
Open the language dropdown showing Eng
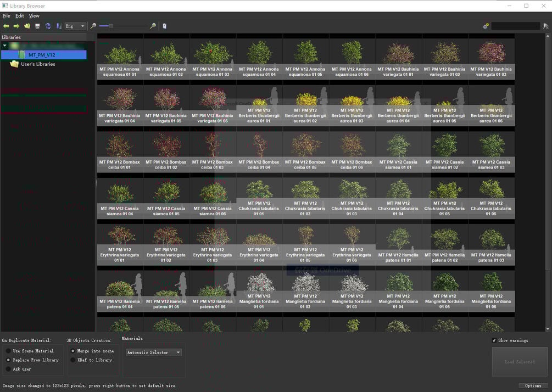(x=75, y=26)
